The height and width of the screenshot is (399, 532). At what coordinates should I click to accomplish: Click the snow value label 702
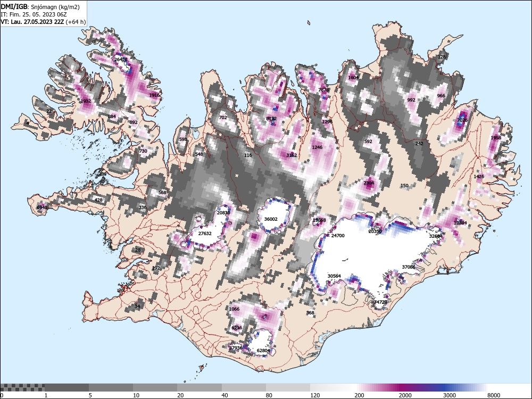coord(223,118)
